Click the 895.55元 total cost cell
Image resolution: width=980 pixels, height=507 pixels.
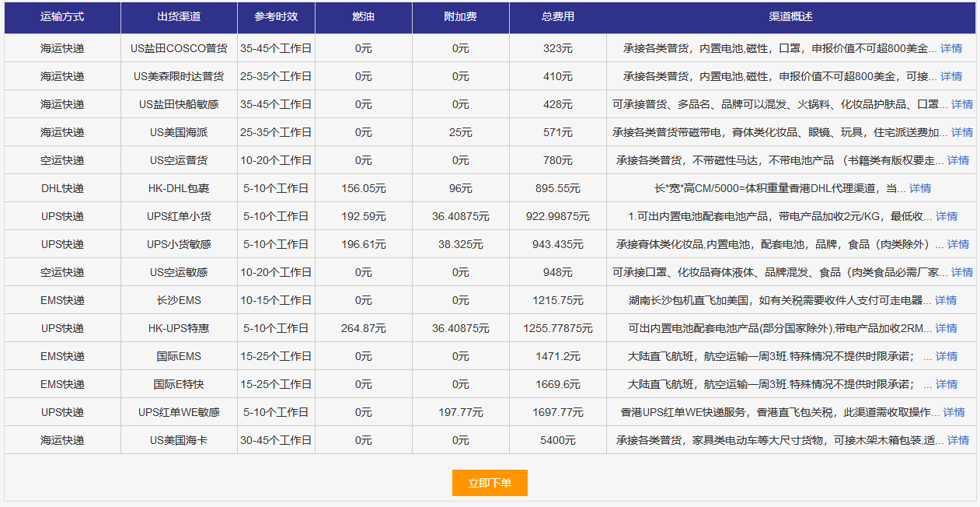pos(558,188)
